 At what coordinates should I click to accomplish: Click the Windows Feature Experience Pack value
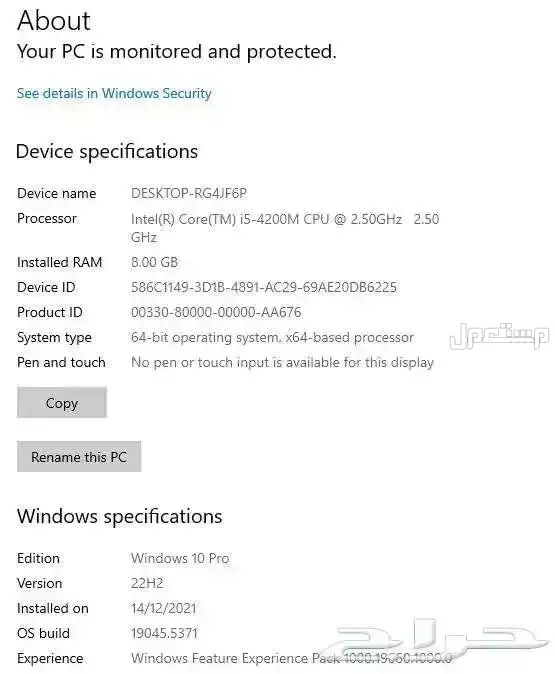point(291,658)
